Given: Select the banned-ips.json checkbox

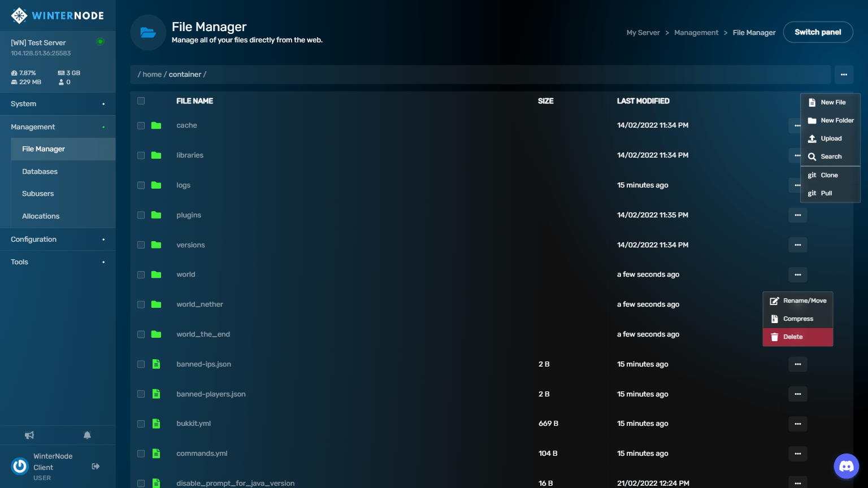Looking at the screenshot, I should 141,364.
